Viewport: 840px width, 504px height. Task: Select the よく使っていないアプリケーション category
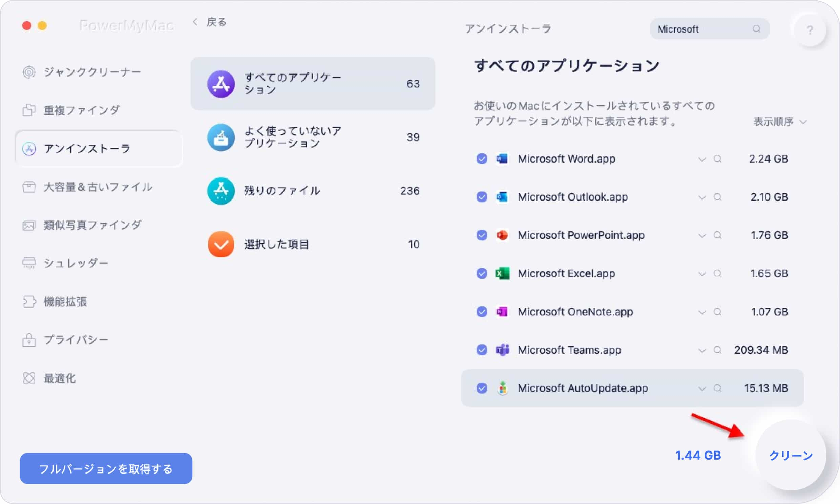313,137
